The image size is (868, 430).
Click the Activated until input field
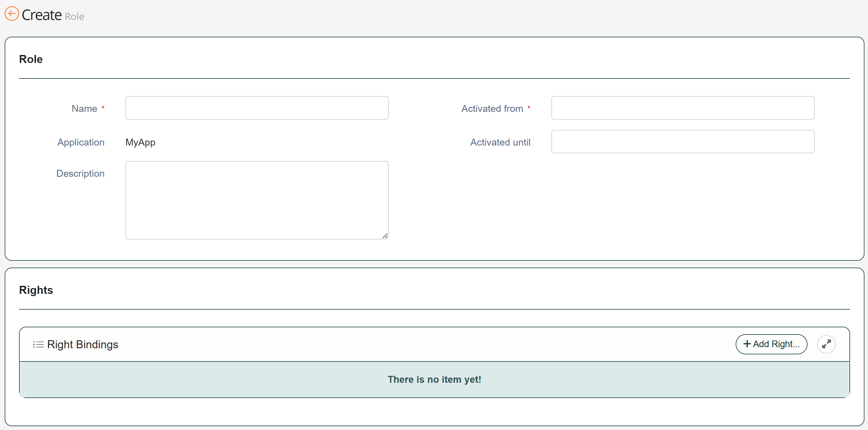click(682, 142)
